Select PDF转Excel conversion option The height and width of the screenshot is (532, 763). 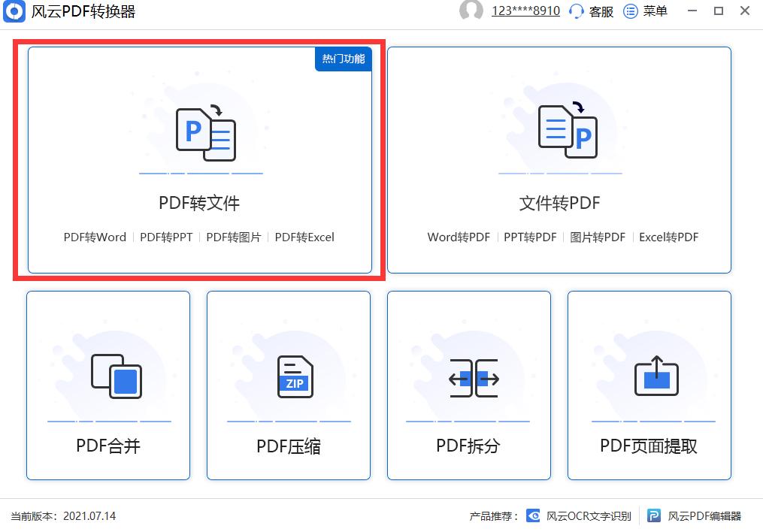tap(304, 237)
